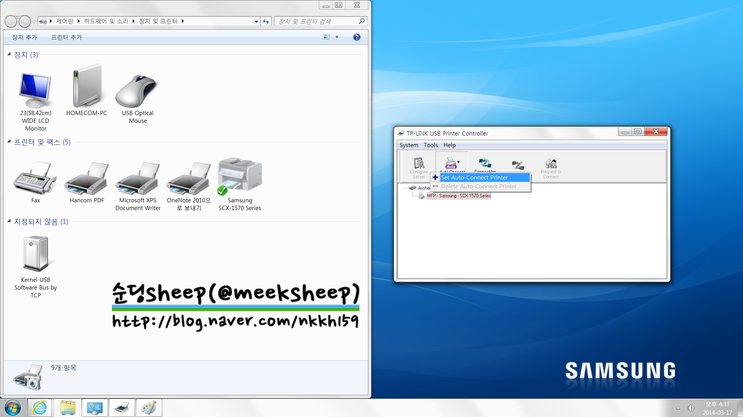This screenshot has width=743, height=417.
Task: Click 장치 추가 (Add device) button
Action: (x=24, y=37)
